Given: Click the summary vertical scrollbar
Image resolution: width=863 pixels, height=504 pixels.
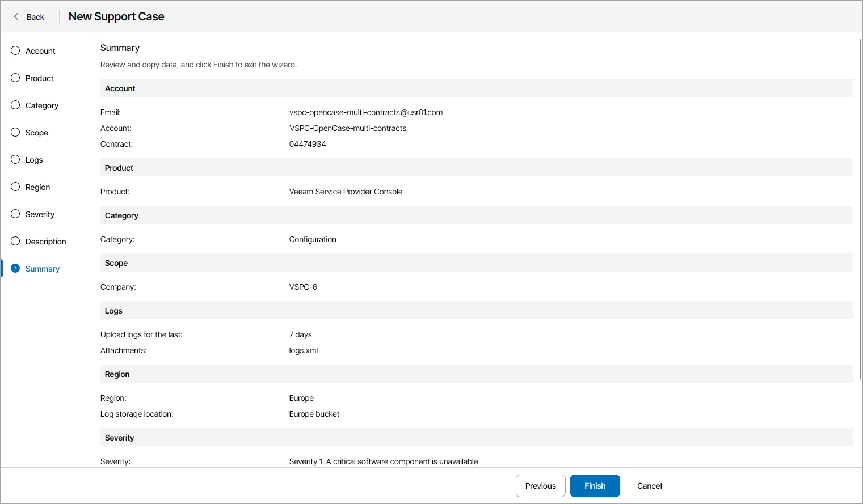Looking at the screenshot, I should (x=860, y=209).
